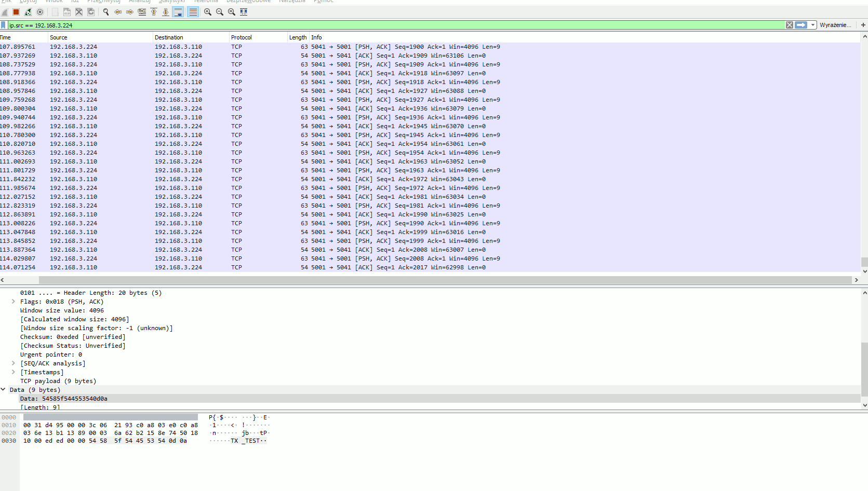Viewport: 868px width, 491px height.
Task: Click packet list vertical scrollbar thumb
Action: pyautogui.click(x=864, y=262)
